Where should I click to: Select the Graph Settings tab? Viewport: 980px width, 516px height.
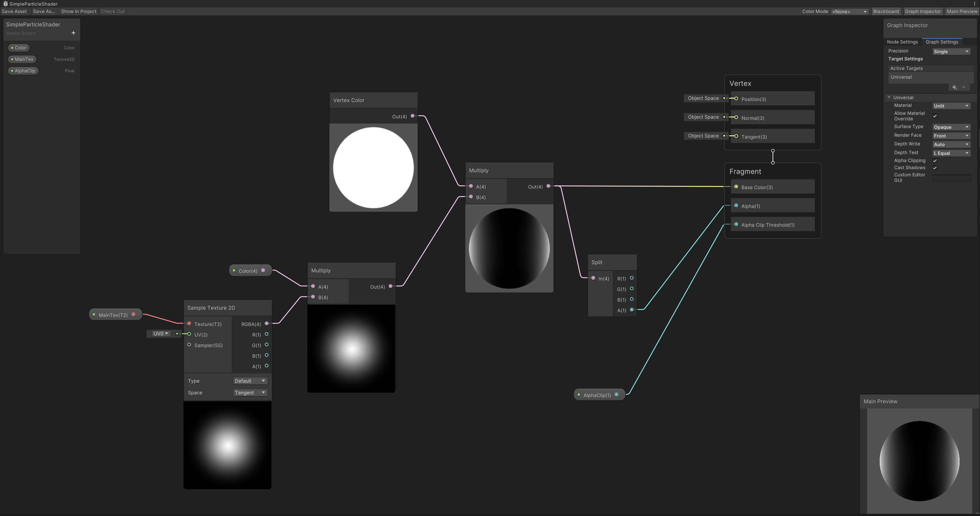pyautogui.click(x=942, y=42)
